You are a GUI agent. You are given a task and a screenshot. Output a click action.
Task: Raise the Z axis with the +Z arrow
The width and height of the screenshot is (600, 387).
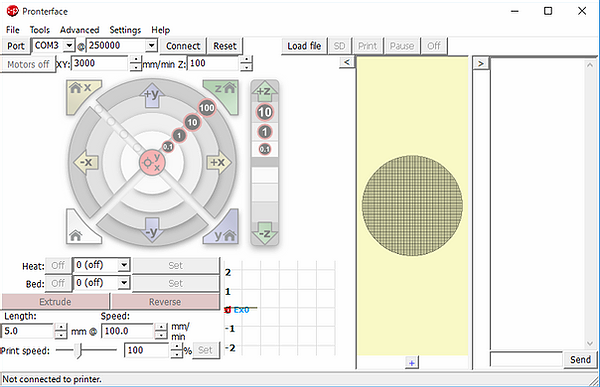pos(264,90)
